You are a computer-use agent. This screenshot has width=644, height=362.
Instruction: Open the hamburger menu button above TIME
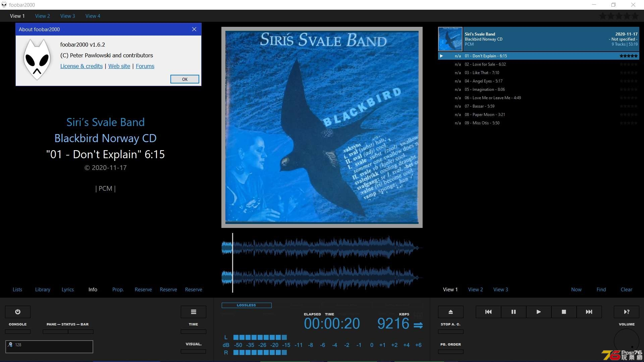tap(194, 312)
